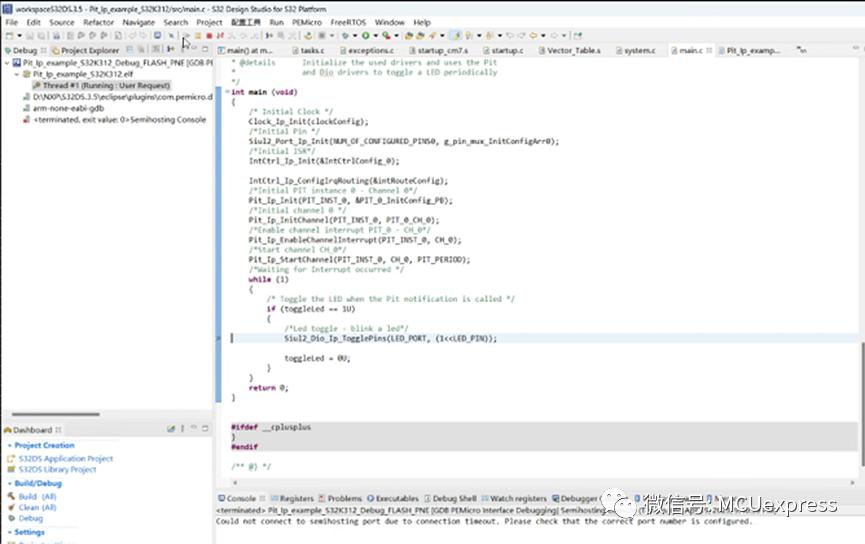Screen dimensions: 865x544
Task: Click the build target dropdown arrow
Action: coord(332,35)
